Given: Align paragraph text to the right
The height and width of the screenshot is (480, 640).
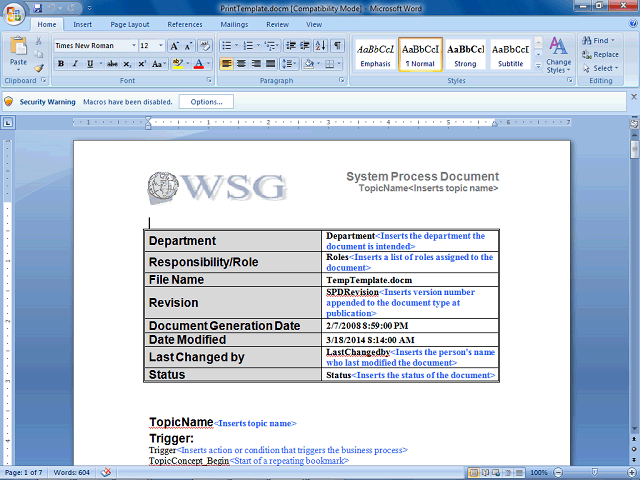Looking at the screenshot, I should tap(256, 64).
